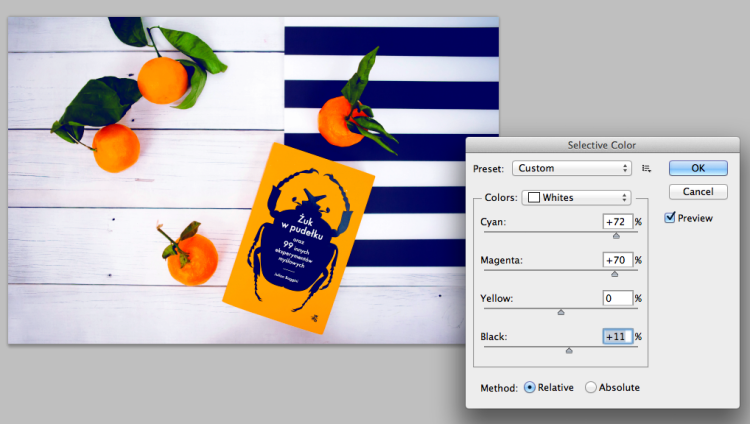Click the Cancel button
750x424 pixels.
698,192
